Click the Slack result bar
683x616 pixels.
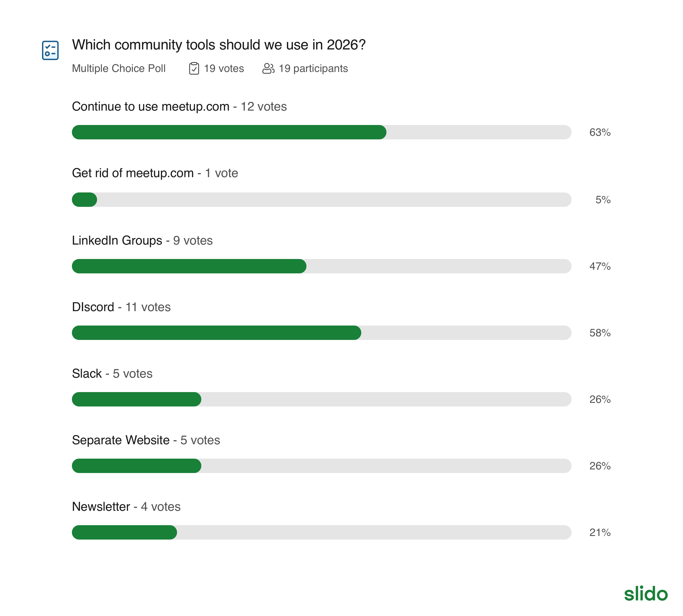click(x=321, y=399)
